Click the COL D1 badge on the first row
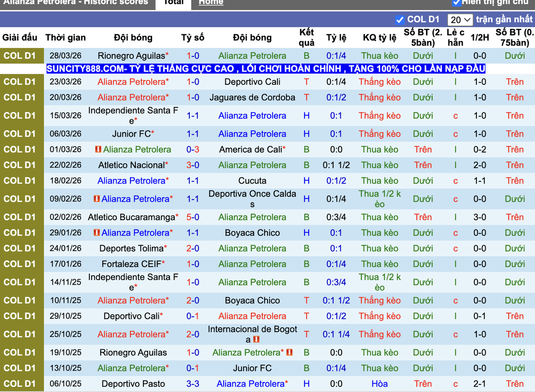Image resolution: width=535 pixels, height=392 pixels. tap(20, 56)
